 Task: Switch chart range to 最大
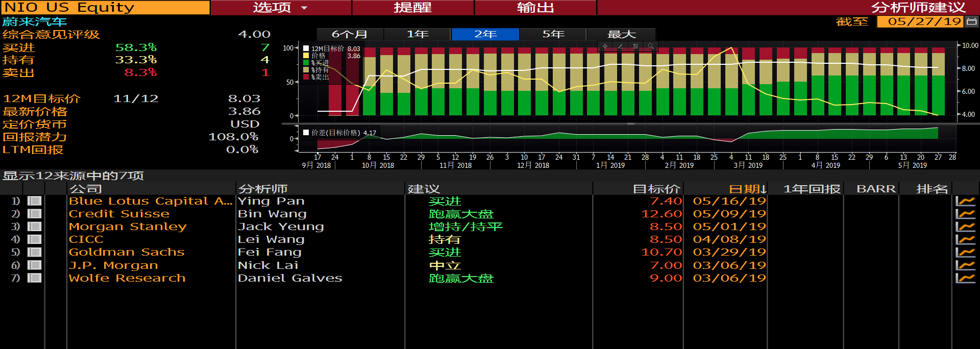621,34
